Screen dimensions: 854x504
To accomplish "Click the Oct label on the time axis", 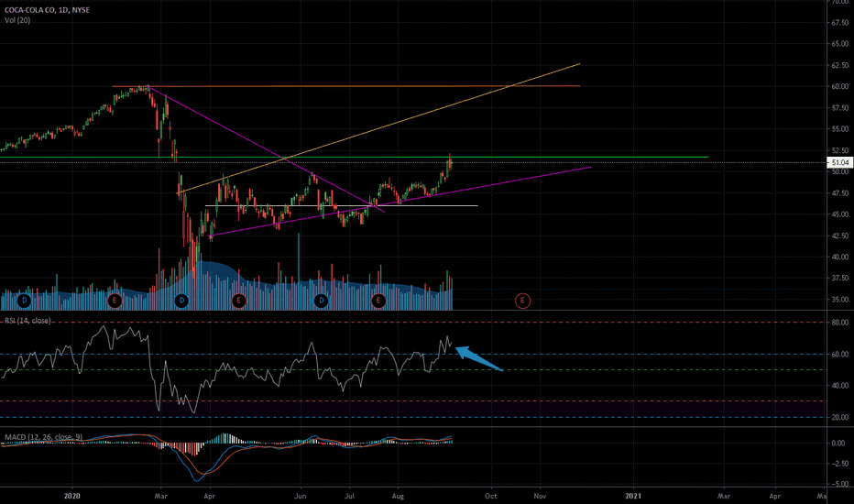I will 491,496.
